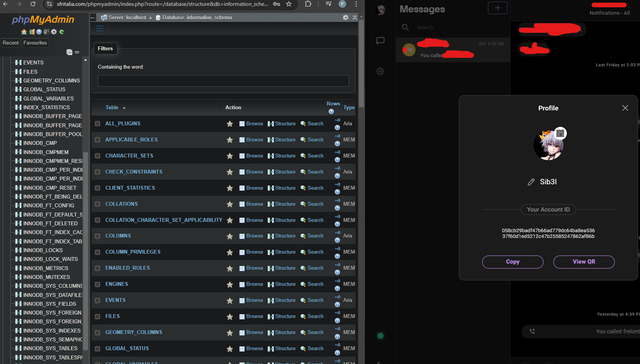This screenshot has width=640, height=364.
Task: Open the chat bubble icon in messenger sidebar
Action: (x=380, y=40)
